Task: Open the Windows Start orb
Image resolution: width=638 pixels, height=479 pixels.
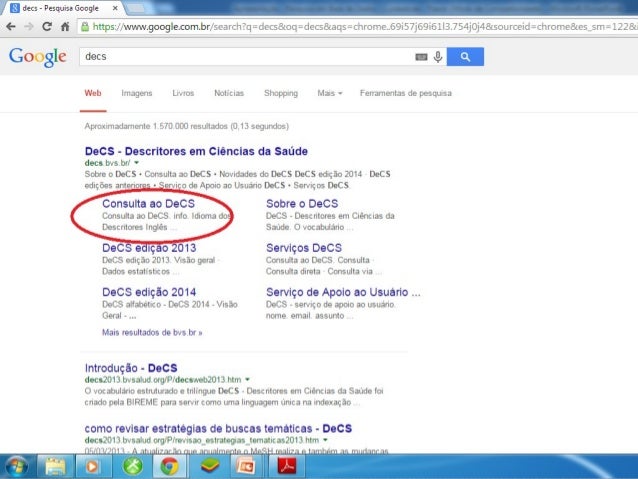Action: (x=17, y=466)
